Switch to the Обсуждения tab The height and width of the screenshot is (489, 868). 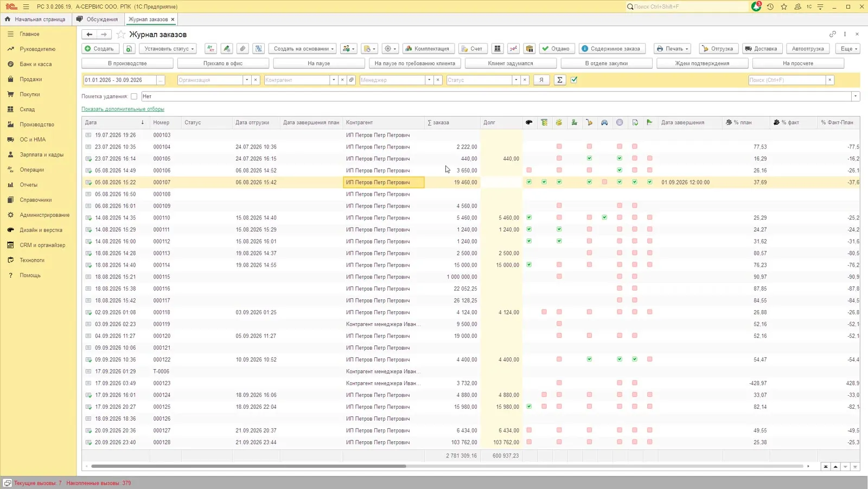[97, 20]
